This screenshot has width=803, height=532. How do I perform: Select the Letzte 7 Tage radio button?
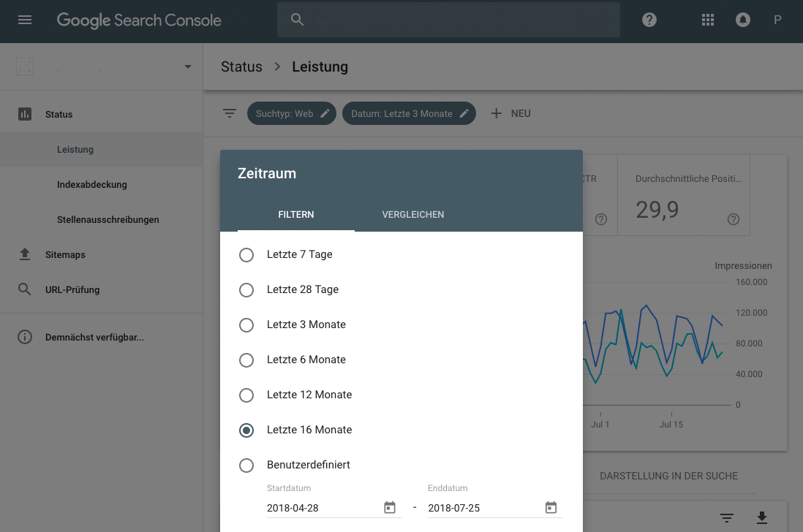[246, 255]
